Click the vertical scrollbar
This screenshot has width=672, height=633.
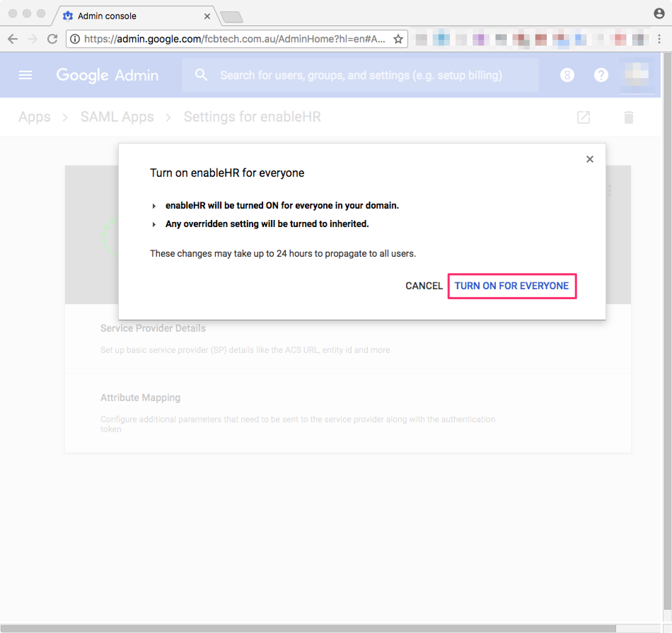[667, 331]
